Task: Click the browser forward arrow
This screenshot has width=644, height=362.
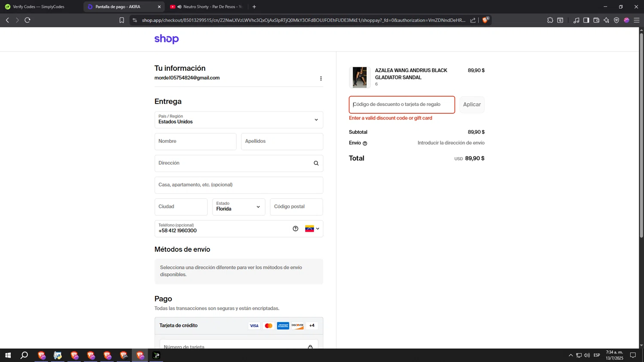Action: point(17,20)
